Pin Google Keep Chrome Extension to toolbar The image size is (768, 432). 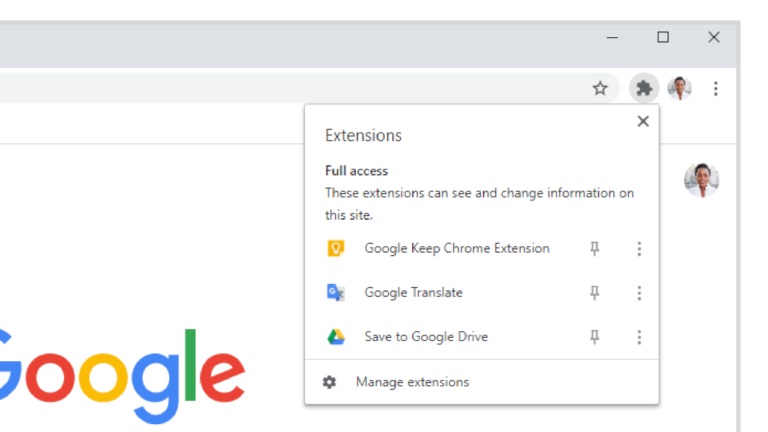tap(594, 248)
